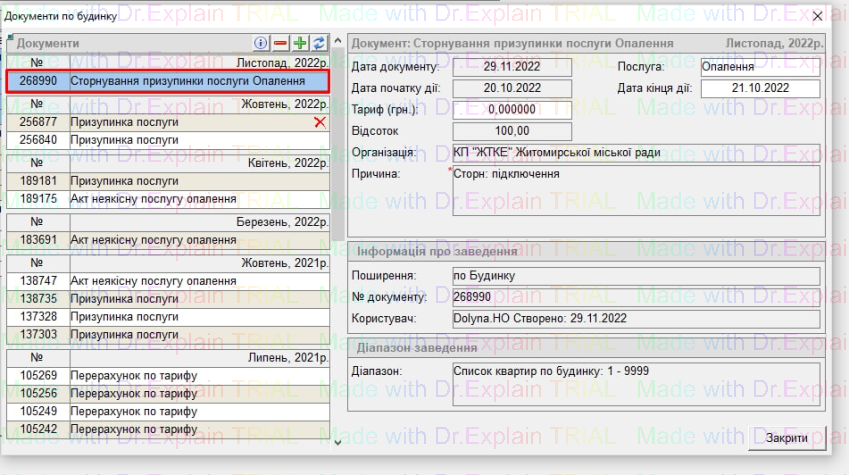The width and height of the screenshot is (849, 475).
Task: Click the green plus add document icon
Action: [x=298, y=44]
